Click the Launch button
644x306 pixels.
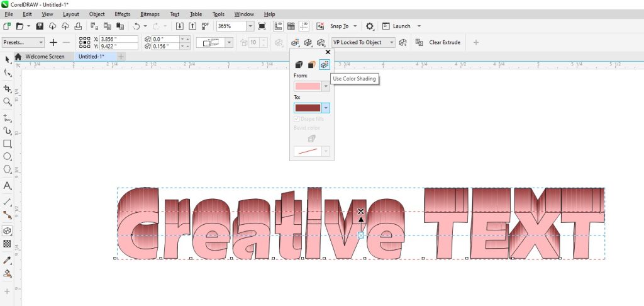(x=401, y=26)
